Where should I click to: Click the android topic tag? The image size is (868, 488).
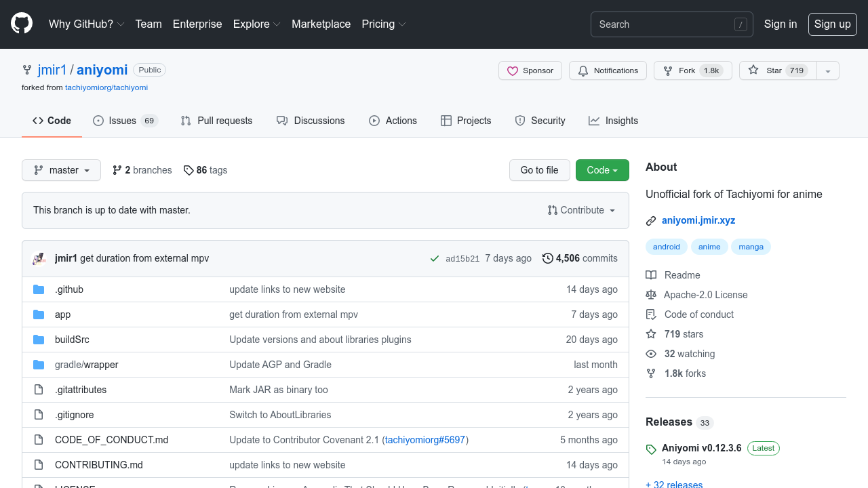coord(667,247)
